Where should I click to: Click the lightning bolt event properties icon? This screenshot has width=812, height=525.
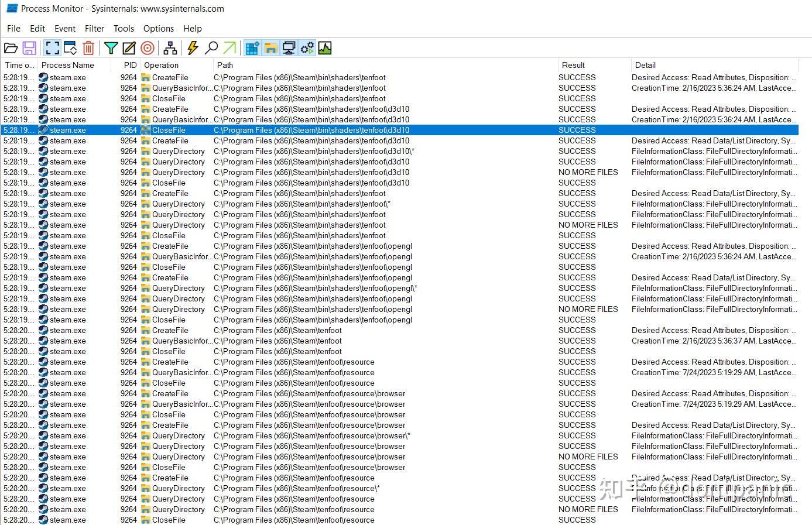pos(193,48)
